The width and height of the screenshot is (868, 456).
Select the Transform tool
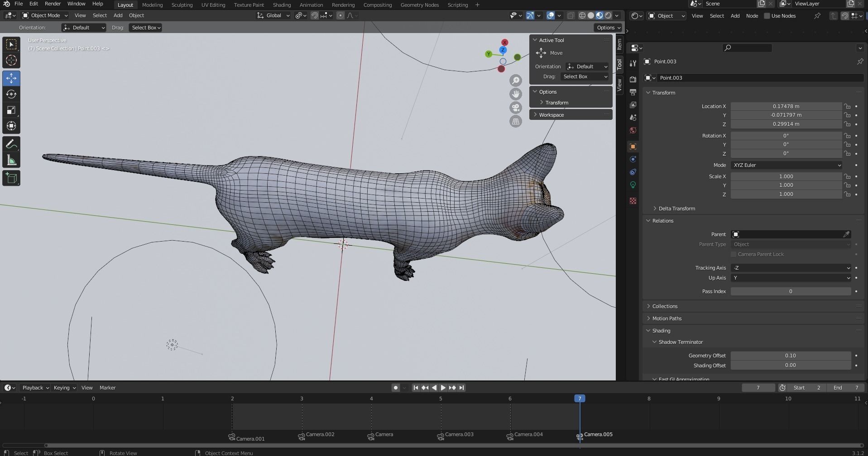pos(11,126)
